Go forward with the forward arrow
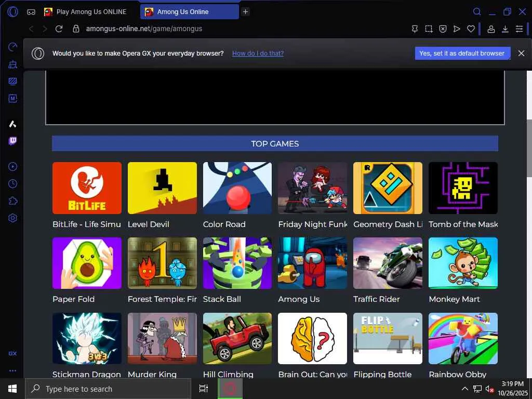The height and width of the screenshot is (399, 532). click(45, 29)
